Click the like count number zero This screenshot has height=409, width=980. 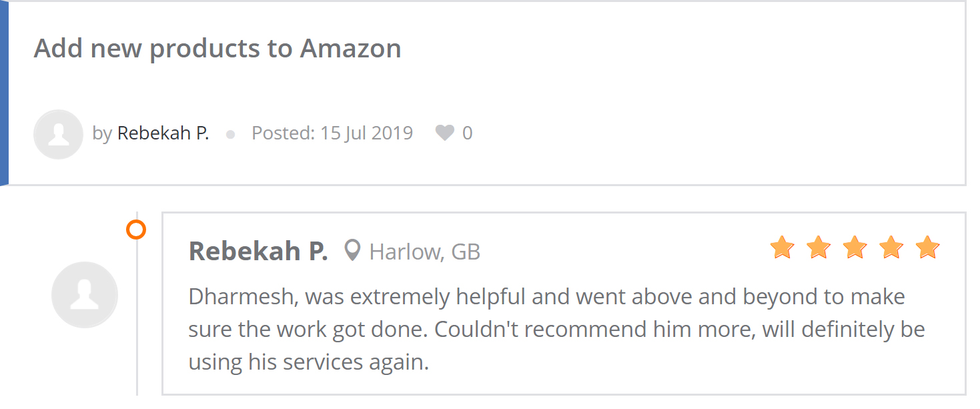(x=467, y=133)
